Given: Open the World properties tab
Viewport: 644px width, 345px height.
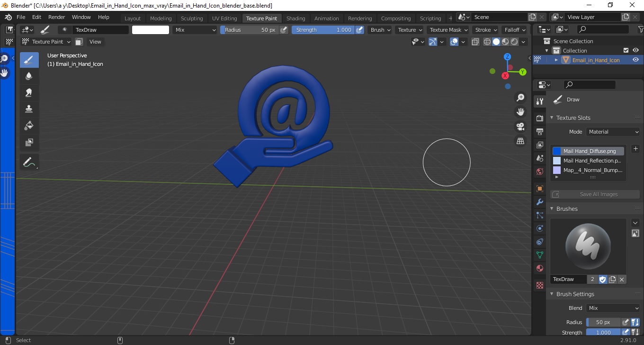Looking at the screenshot, I should click(x=539, y=172).
